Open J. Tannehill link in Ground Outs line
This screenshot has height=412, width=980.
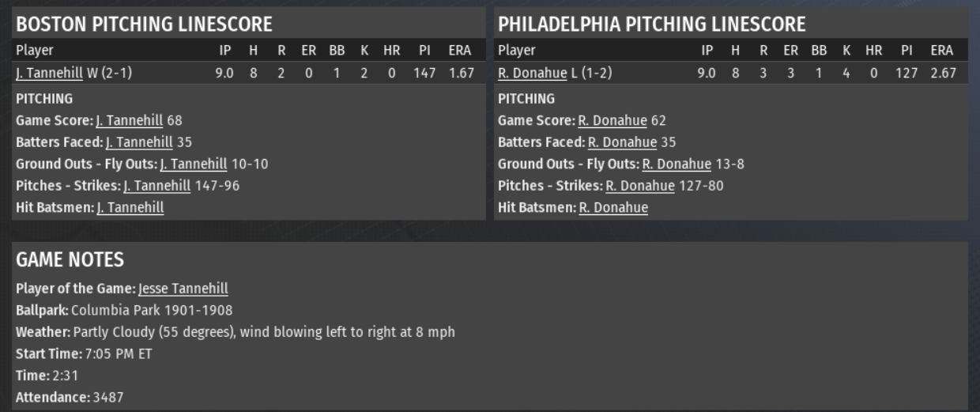[x=193, y=164]
